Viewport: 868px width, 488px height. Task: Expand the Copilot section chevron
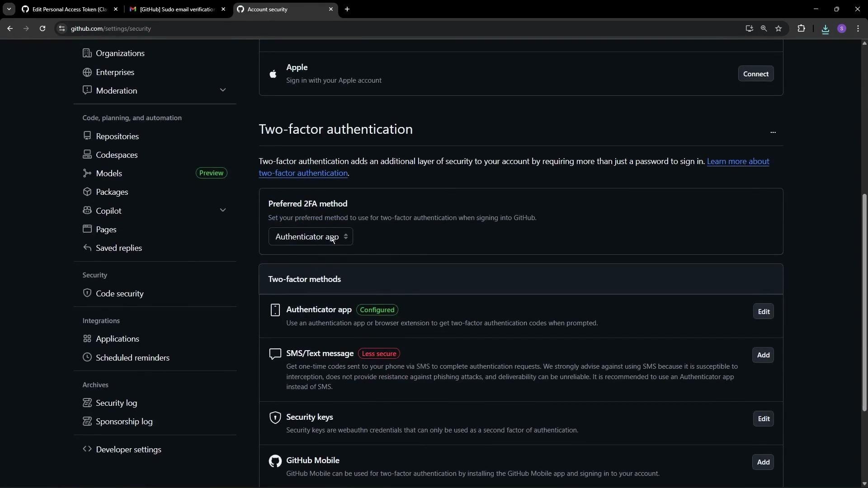(223, 211)
